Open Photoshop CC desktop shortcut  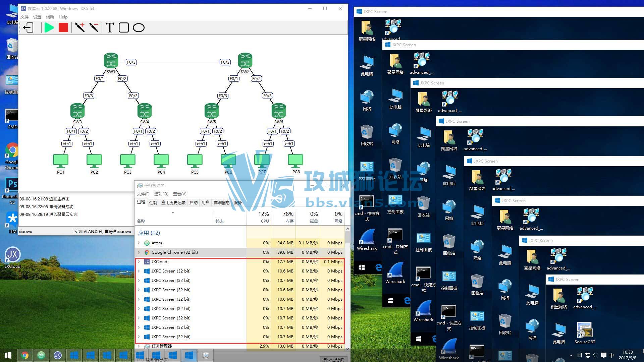(12, 191)
